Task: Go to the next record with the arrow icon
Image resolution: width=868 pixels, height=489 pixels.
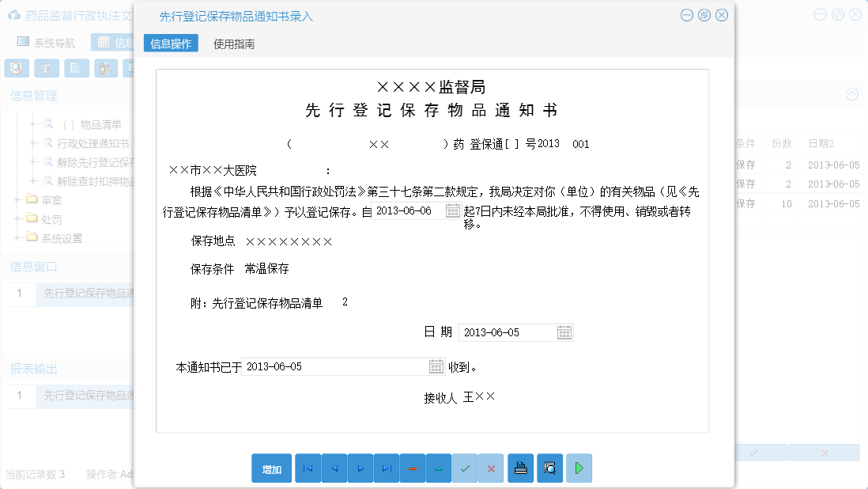Action: [360, 468]
